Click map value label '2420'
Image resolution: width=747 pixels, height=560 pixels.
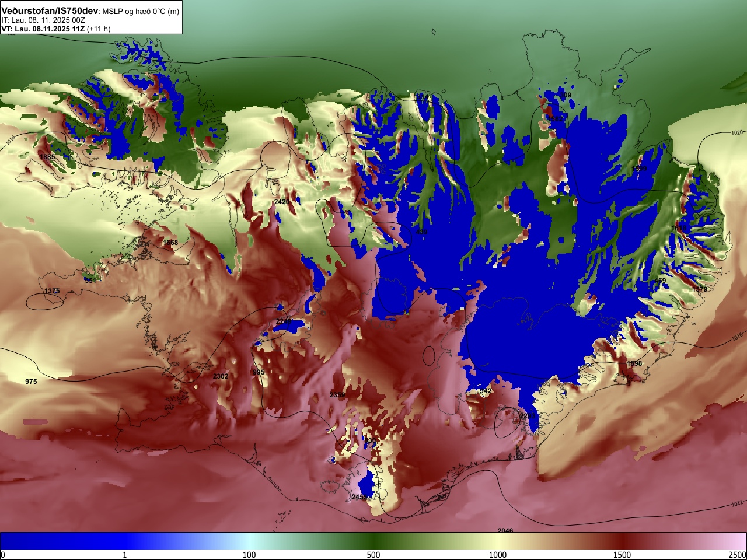coord(282,202)
